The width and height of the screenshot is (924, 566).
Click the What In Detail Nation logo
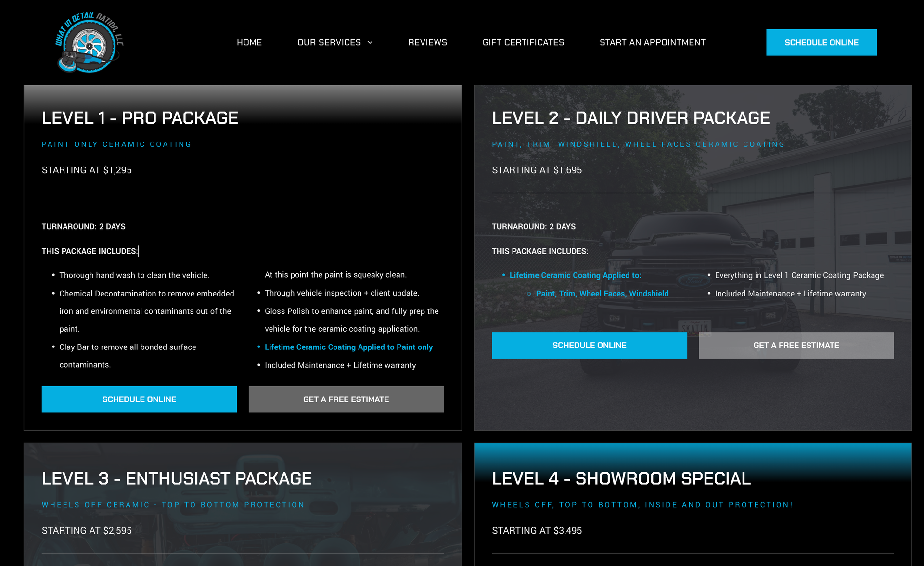(89, 43)
